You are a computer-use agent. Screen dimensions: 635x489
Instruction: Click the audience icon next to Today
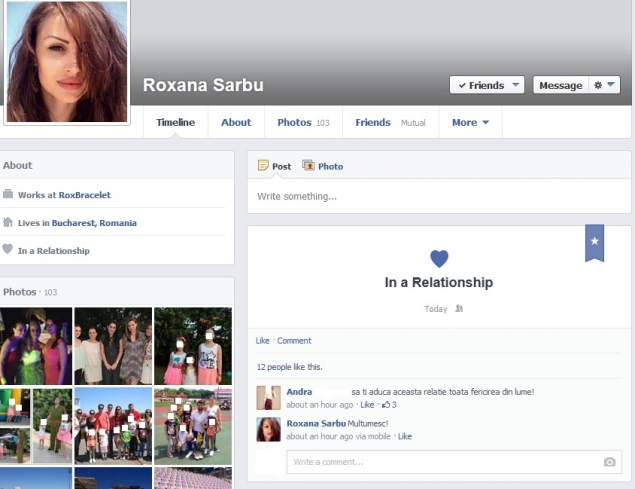(459, 309)
